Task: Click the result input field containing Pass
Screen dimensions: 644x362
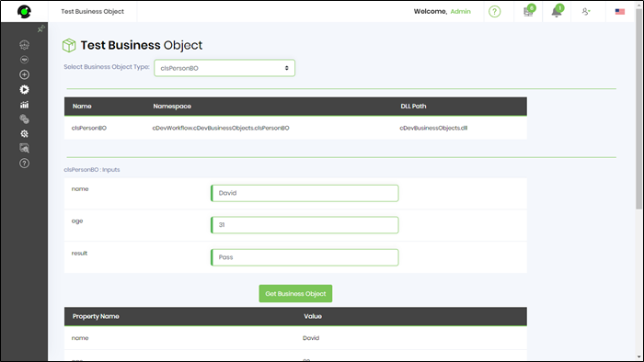Action: (305, 257)
